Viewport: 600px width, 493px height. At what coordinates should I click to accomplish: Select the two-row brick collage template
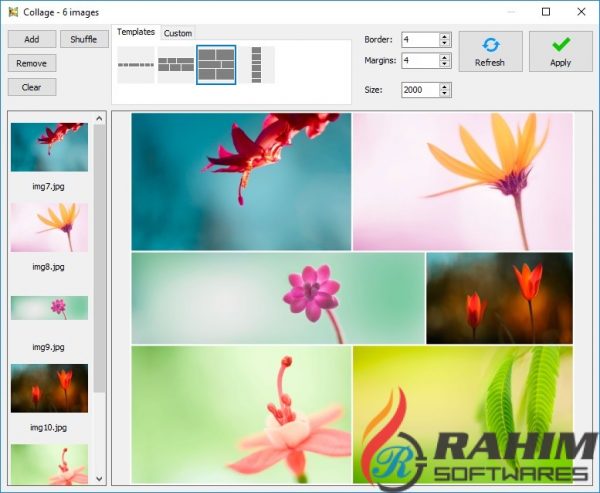[x=176, y=65]
